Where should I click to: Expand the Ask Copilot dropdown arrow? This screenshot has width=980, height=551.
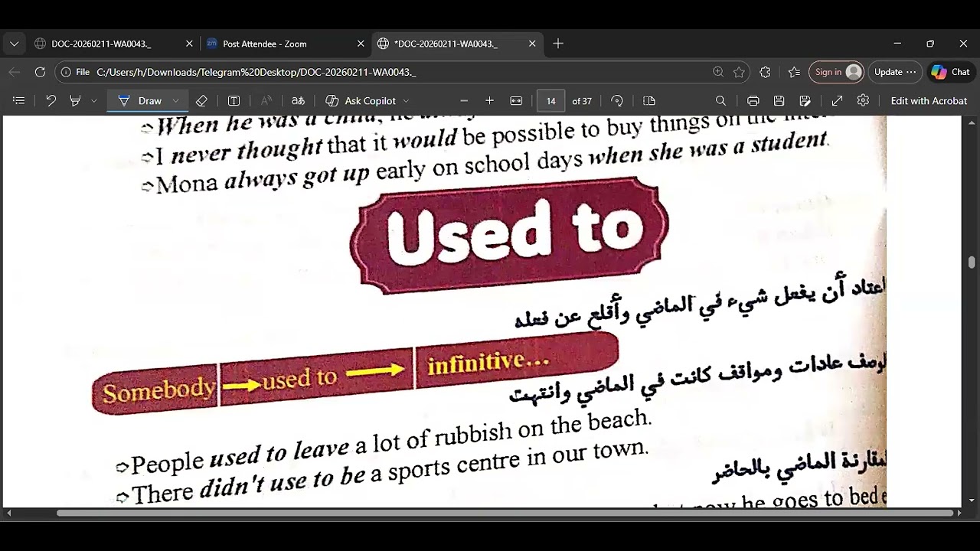coord(406,100)
